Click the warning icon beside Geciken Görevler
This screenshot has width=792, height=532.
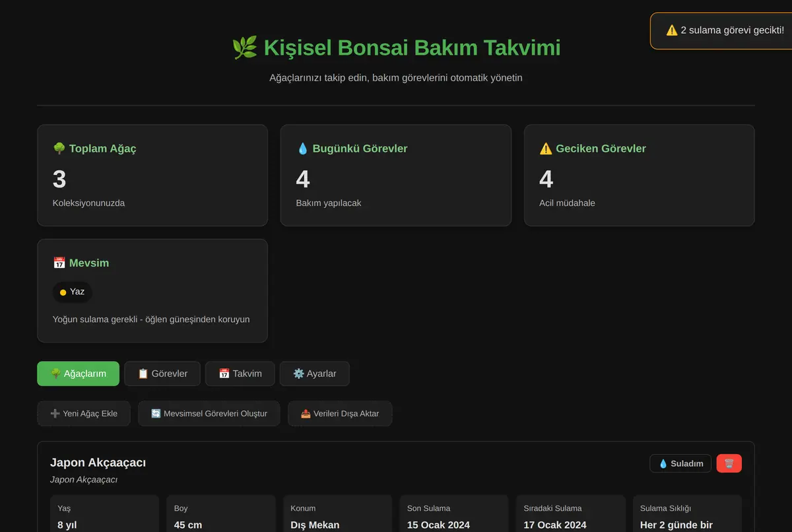(546, 149)
